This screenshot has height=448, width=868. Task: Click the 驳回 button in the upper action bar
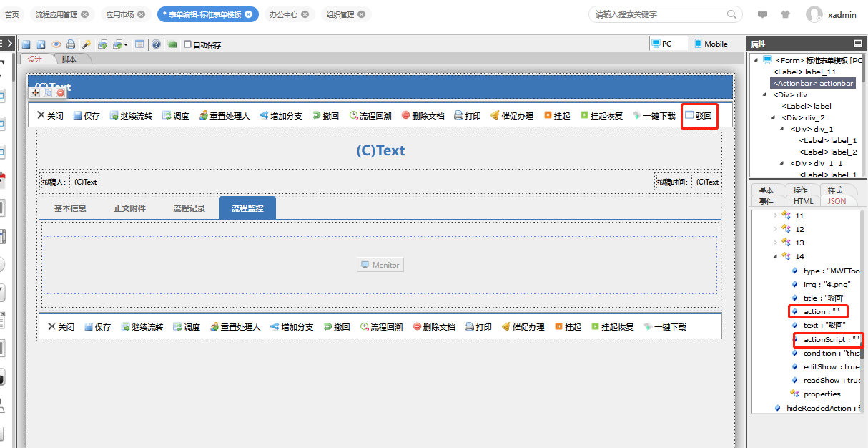699,115
